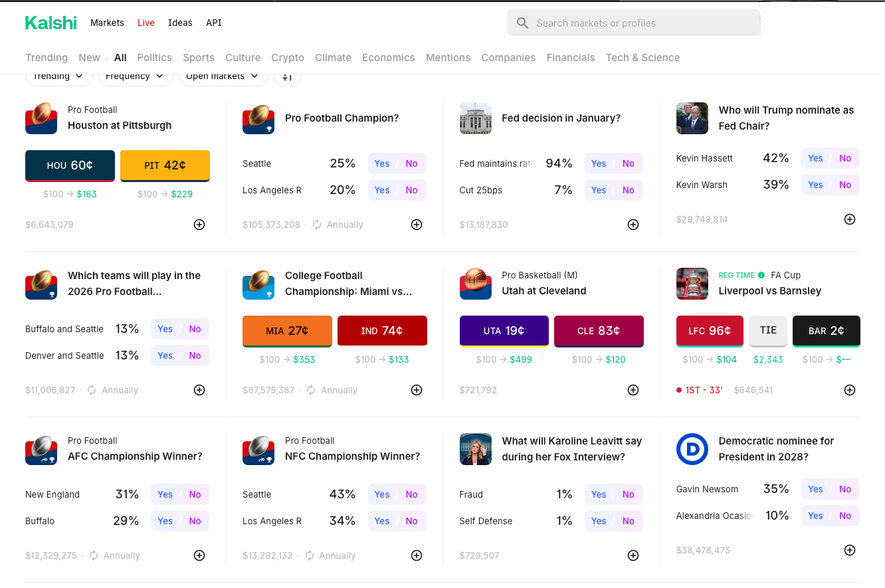Image resolution: width=885 pixels, height=588 pixels.
Task: Switch to the Politics category tab
Action: pos(155,58)
